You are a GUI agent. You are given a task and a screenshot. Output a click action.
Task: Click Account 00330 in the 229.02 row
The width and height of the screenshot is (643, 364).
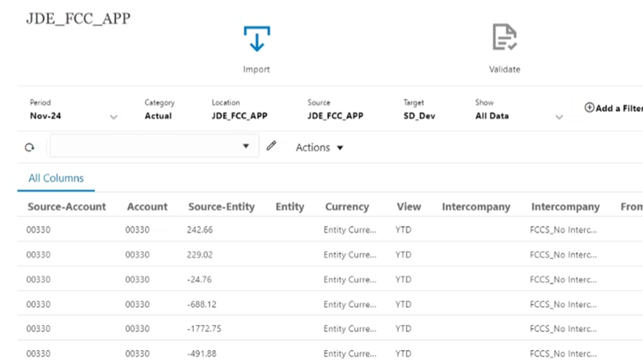click(x=137, y=255)
